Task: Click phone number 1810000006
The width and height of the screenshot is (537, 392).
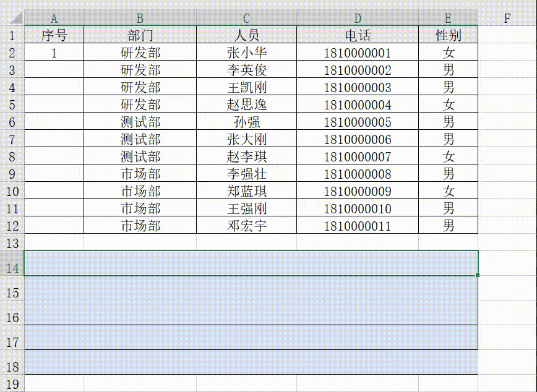Action: (x=357, y=138)
